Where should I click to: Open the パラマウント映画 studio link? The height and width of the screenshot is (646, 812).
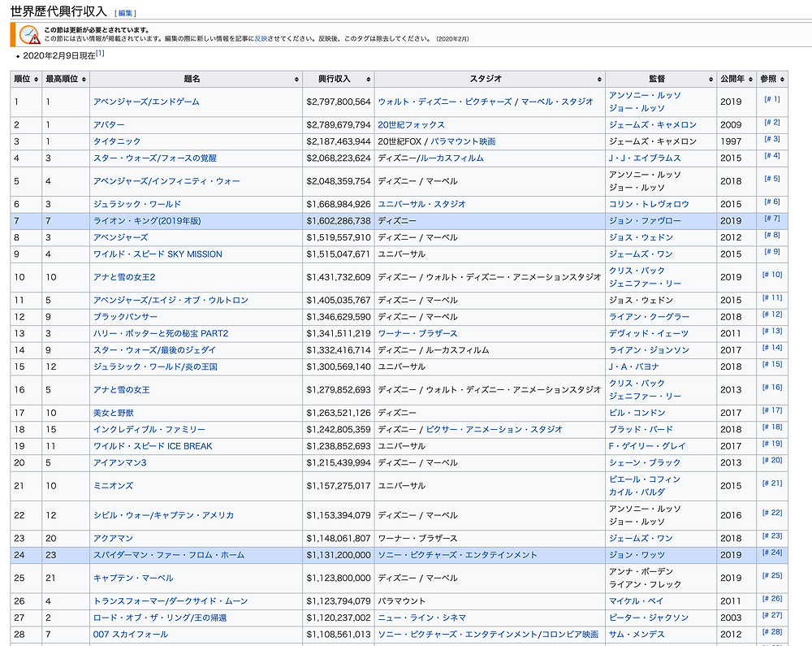(463, 141)
